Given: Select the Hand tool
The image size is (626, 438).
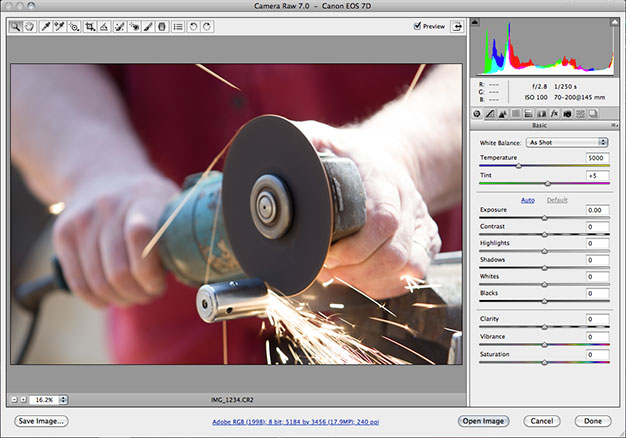Looking at the screenshot, I should tap(30, 27).
